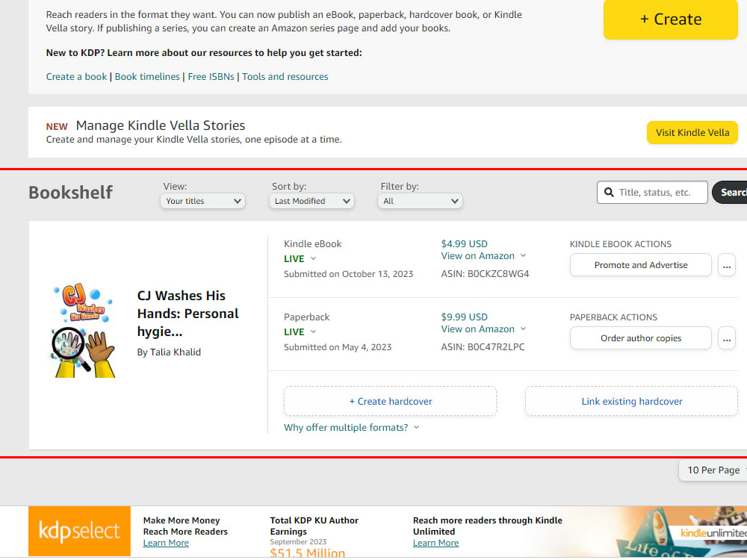Expand View on Amazon for the Paperback
Screen dimensions: 747x560
(483, 329)
